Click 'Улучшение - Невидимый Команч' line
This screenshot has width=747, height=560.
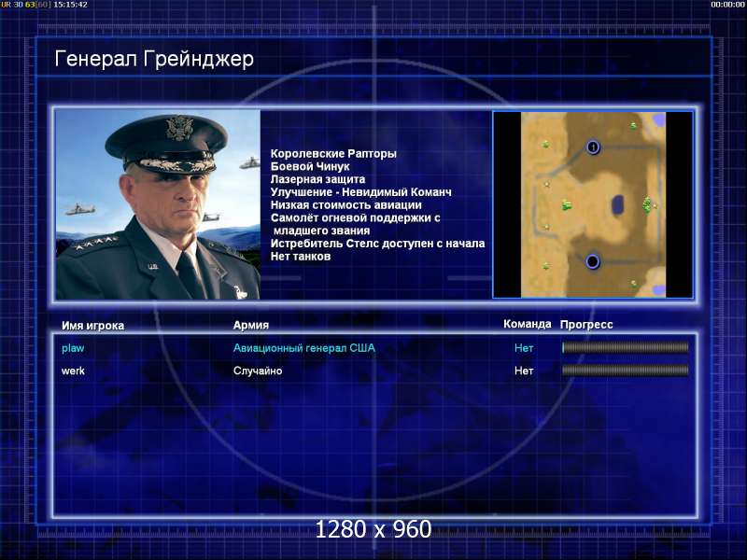(x=360, y=192)
